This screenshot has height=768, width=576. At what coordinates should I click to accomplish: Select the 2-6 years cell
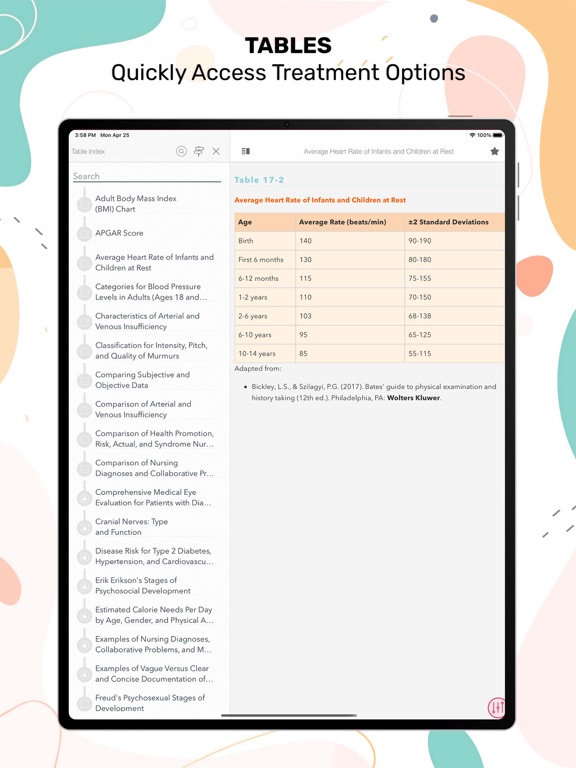(265, 316)
